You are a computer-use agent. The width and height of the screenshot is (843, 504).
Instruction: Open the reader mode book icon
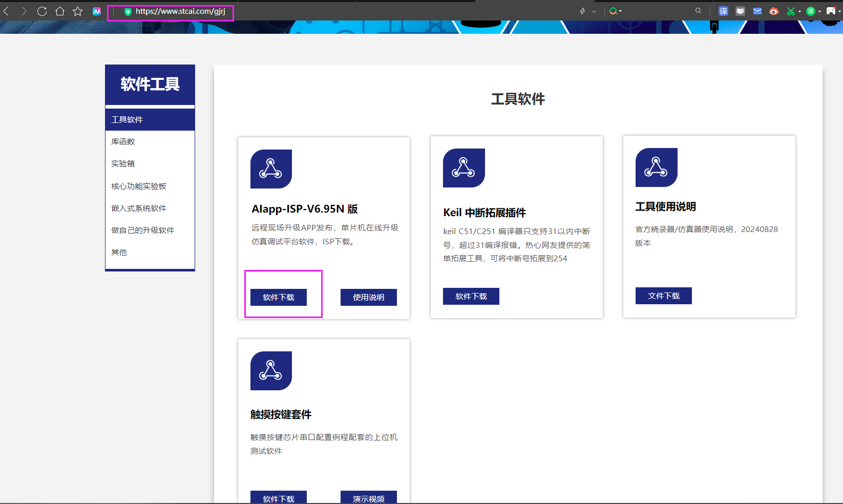(x=741, y=11)
